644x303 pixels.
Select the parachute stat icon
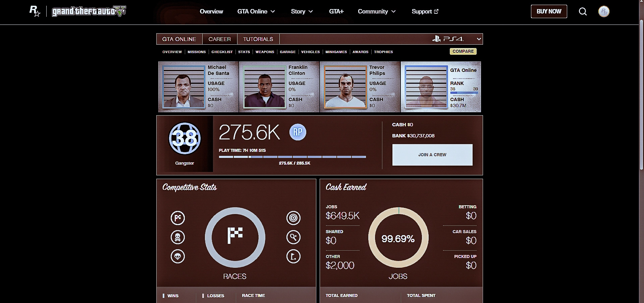pos(178,257)
